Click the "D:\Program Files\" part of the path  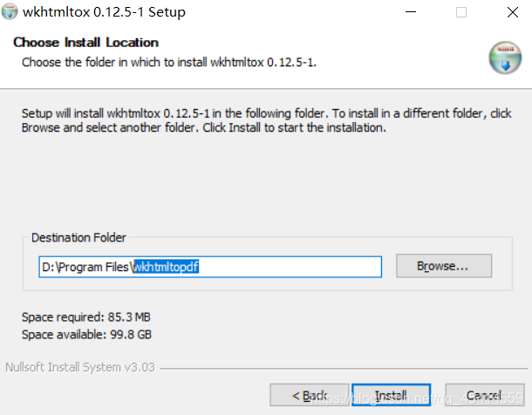click(x=85, y=267)
